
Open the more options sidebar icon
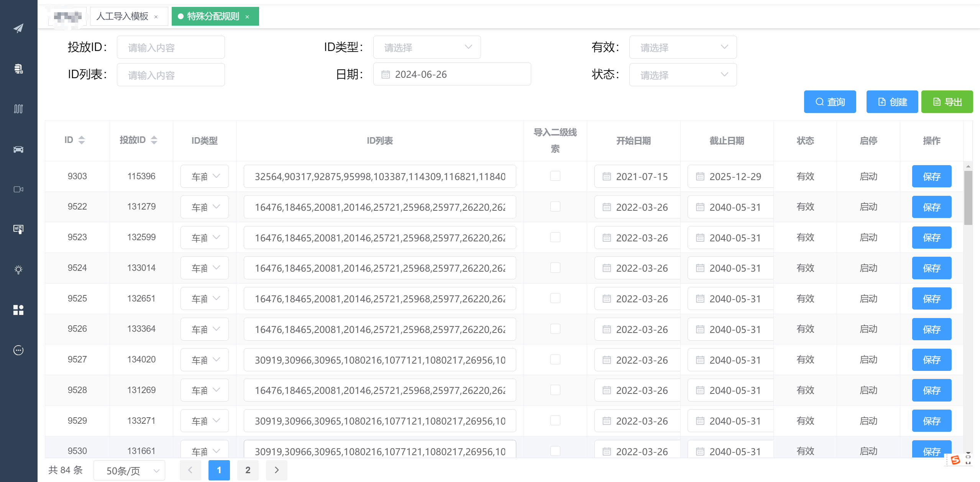[18, 350]
